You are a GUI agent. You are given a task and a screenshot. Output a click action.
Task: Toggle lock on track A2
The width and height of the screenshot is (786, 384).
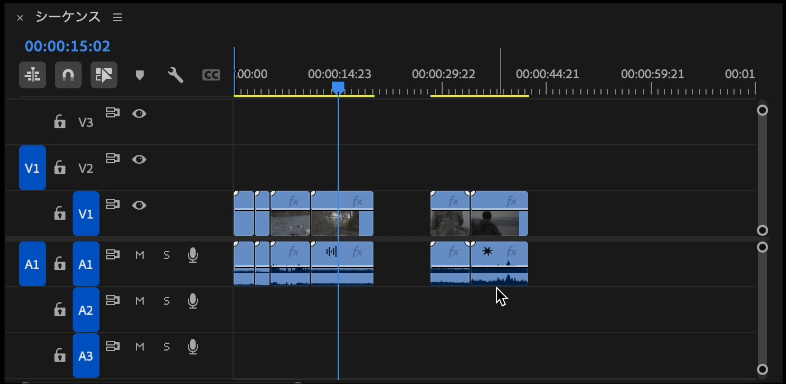pyautogui.click(x=60, y=310)
